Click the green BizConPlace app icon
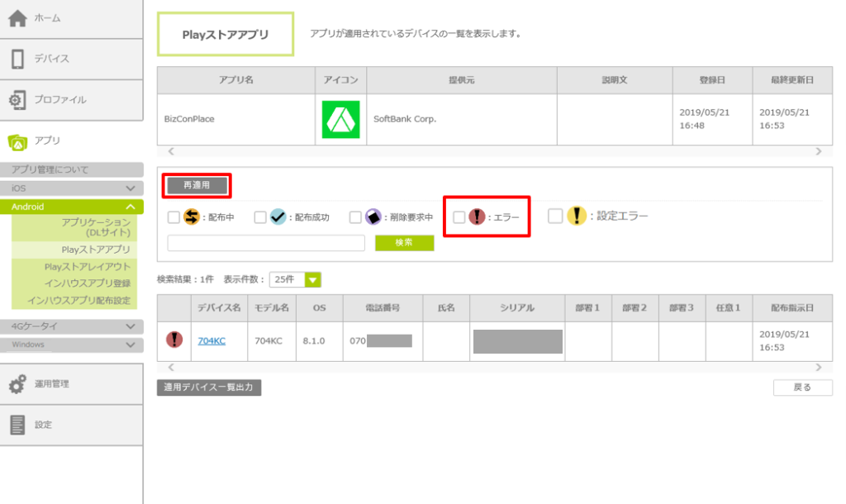The height and width of the screenshot is (504, 846). (x=340, y=120)
